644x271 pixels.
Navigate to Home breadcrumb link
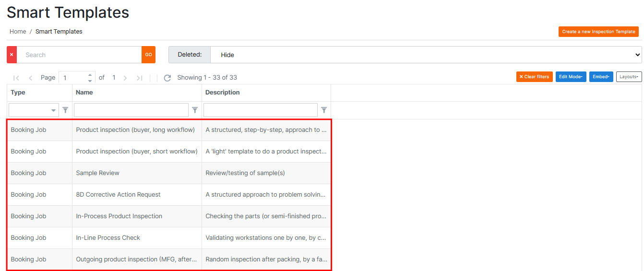pyautogui.click(x=18, y=32)
